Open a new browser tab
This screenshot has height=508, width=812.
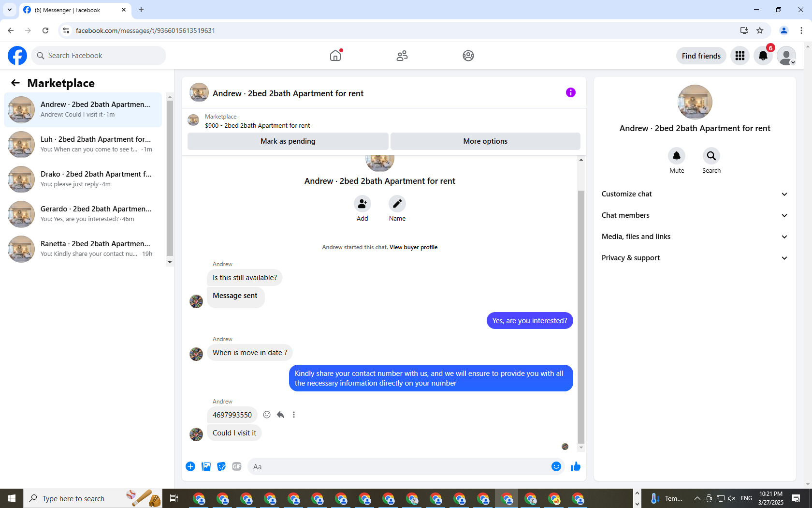pos(141,10)
